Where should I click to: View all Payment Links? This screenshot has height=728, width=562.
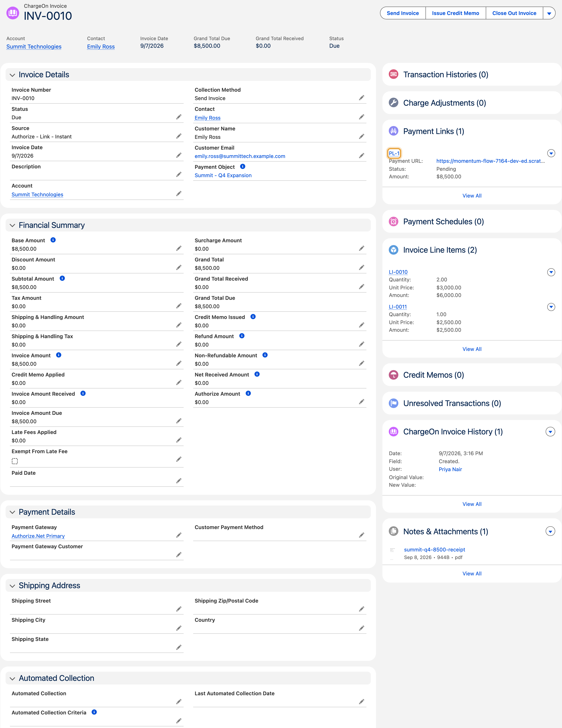(472, 196)
